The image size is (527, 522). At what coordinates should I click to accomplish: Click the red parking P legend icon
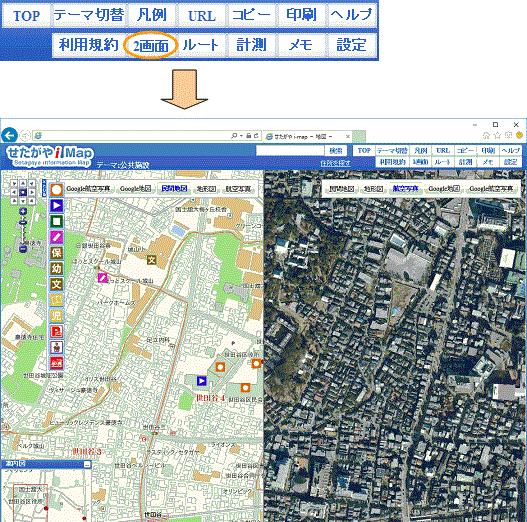56,331
